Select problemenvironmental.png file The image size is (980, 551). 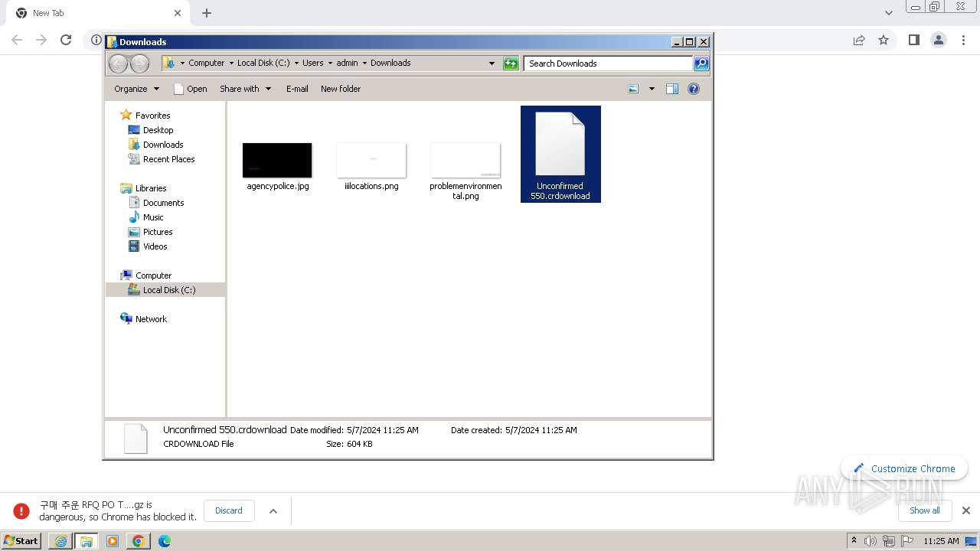click(x=465, y=171)
